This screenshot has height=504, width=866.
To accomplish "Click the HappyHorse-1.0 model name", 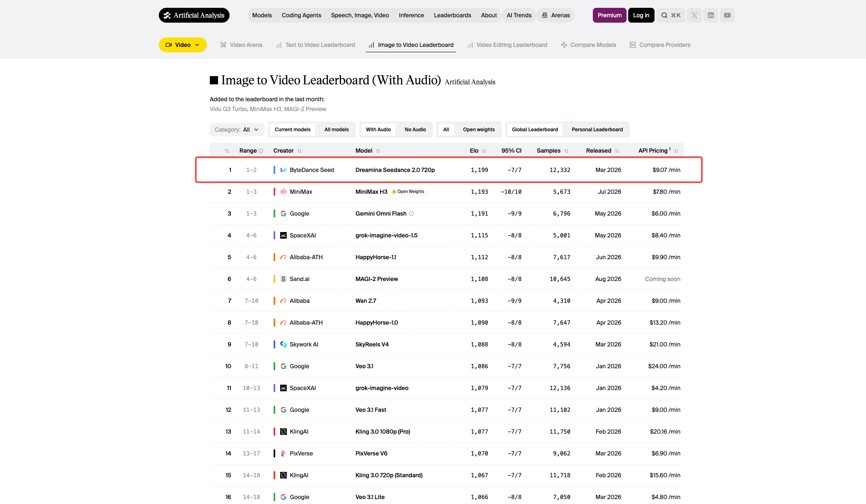I will point(376,323).
